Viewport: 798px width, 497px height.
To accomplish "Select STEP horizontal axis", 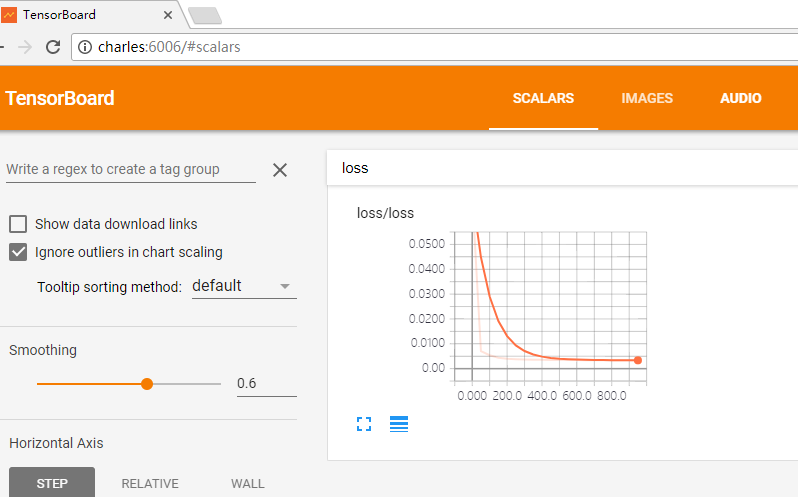I will 52,483.
